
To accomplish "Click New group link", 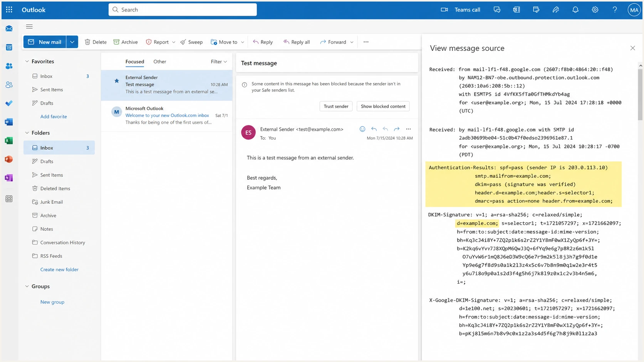I will click(52, 302).
